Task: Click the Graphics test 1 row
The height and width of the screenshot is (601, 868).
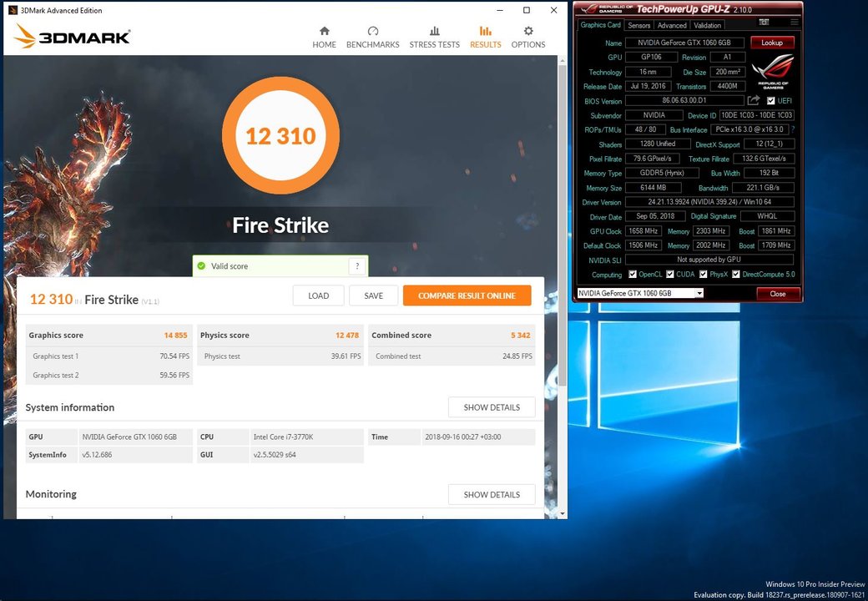Action: click(x=109, y=356)
